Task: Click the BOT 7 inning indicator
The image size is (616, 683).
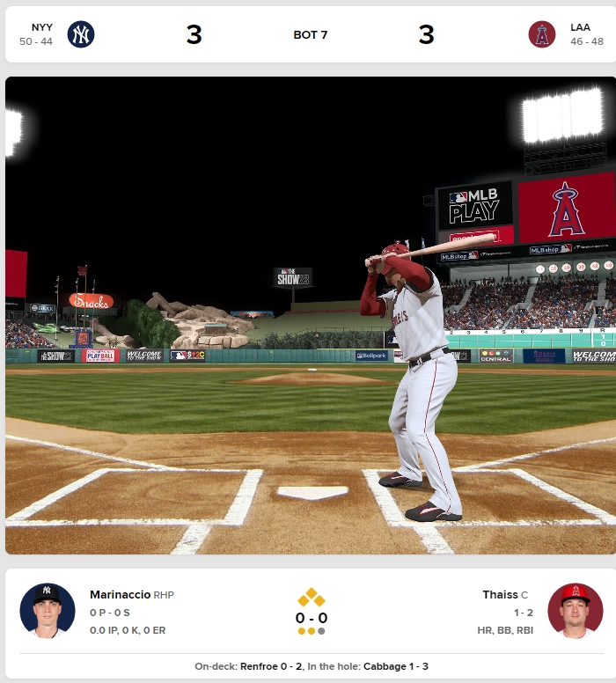Action: click(310, 35)
